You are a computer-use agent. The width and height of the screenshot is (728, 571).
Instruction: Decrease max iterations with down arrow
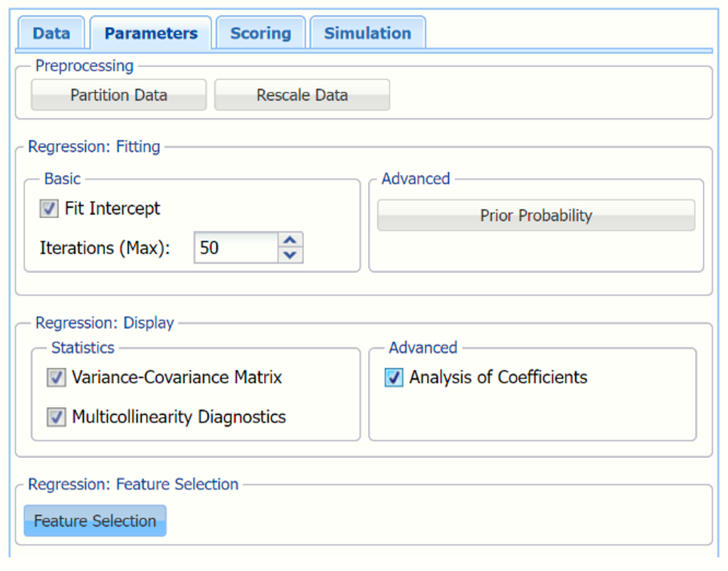[290, 255]
